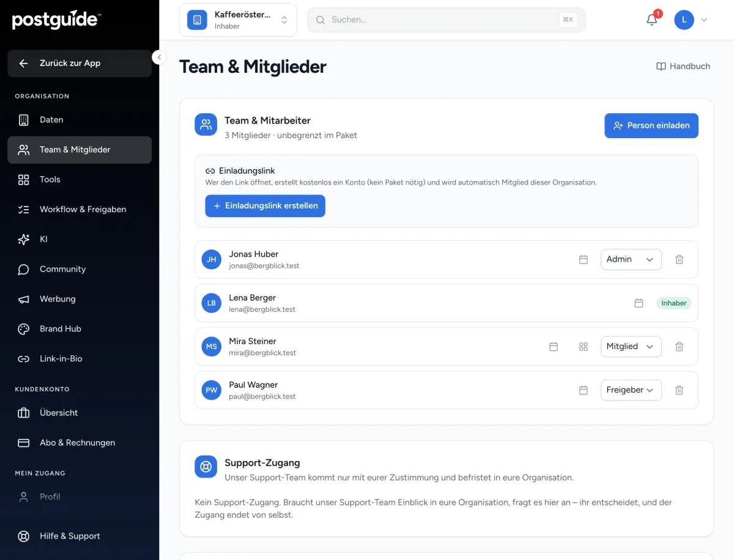This screenshot has width=734, height=560.
Task: Open the user account menu avatar
Action: coord(684,20)
